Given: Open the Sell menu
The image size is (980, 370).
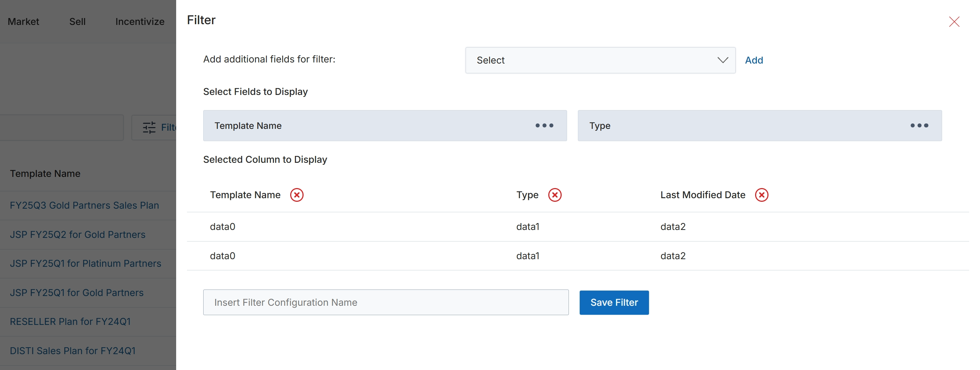Looking at the screenshot, I should pyautogui.click(x=77, y=22).
